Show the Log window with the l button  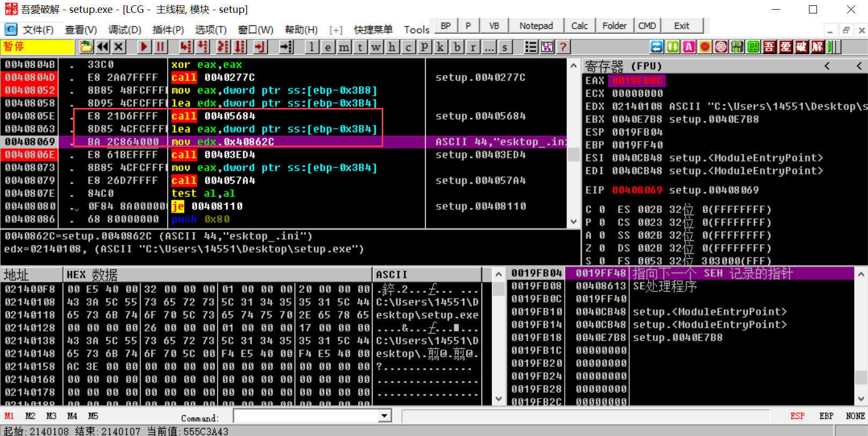tap(311, 47)
